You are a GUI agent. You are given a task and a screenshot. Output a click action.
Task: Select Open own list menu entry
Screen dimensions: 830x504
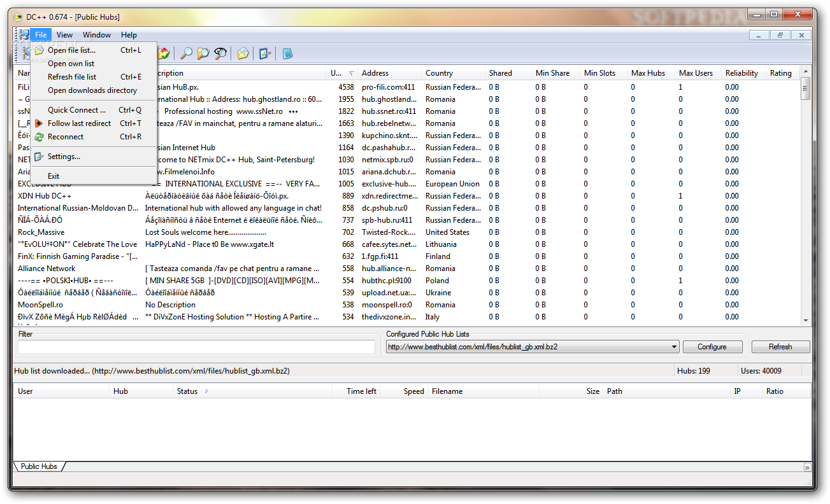[94, 64]
